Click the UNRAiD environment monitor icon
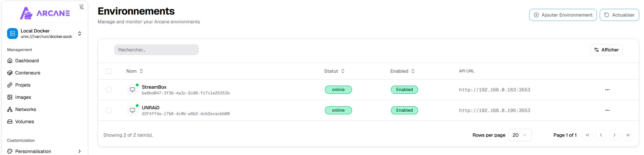This screenshot has width=644, height=155. tap(132, 110)
